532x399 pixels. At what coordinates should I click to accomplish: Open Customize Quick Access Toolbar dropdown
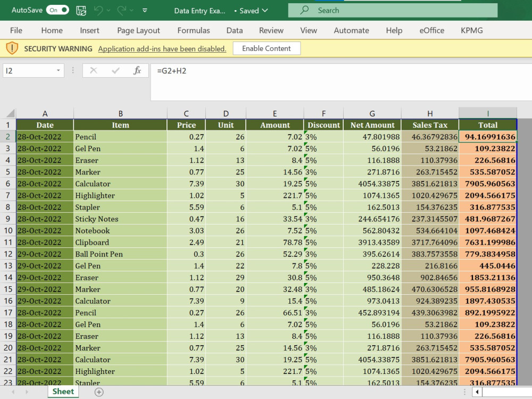tap(145, 11)
